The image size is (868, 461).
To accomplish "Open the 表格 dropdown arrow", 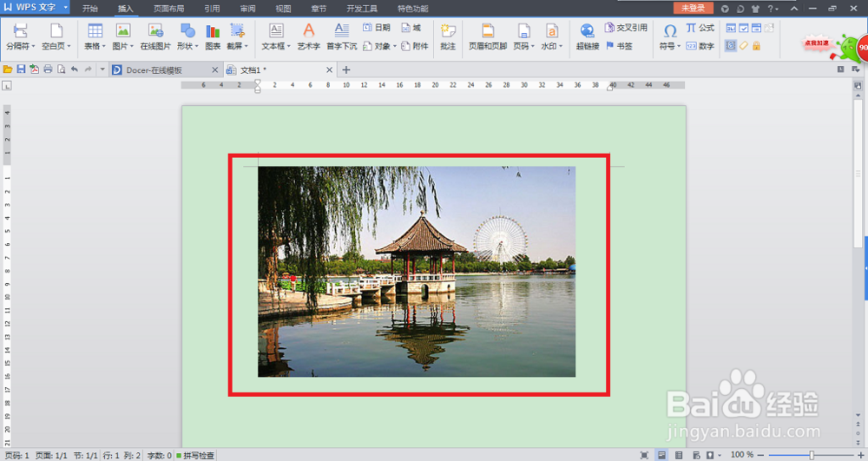I will (x=103, y=47).
